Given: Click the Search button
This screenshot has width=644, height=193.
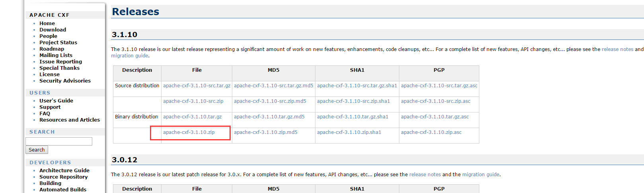Looking at the screenshot, I should coord(37,150).
